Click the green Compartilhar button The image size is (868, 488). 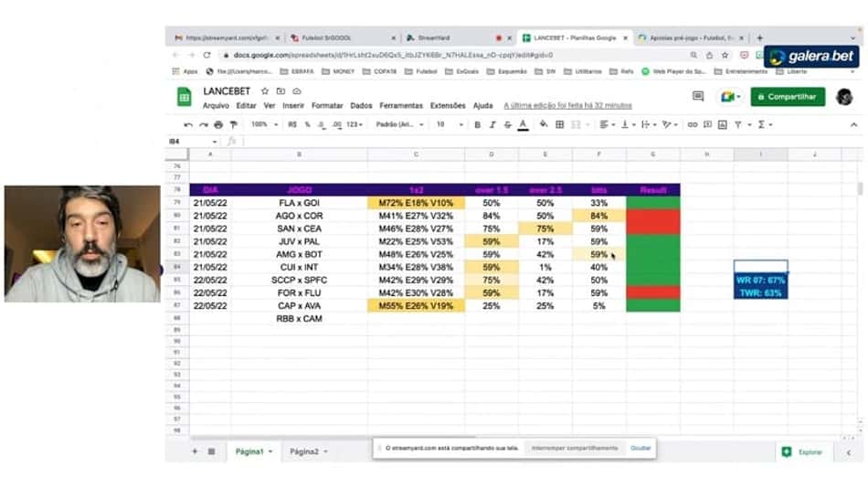tap(788, 96)
